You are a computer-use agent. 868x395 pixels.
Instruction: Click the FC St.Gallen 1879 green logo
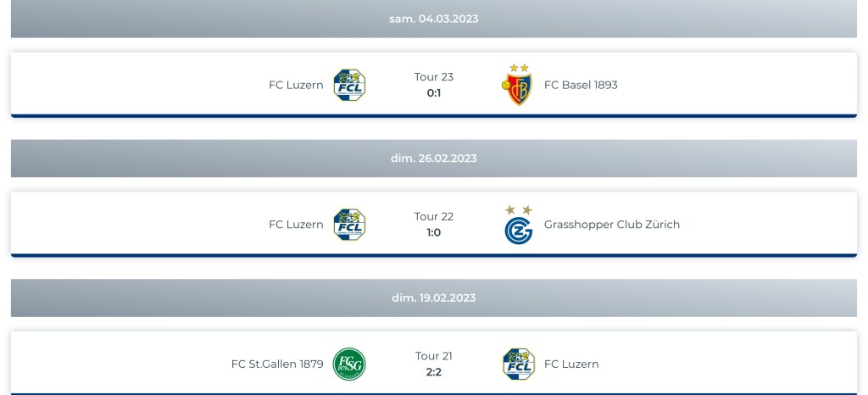349,364
